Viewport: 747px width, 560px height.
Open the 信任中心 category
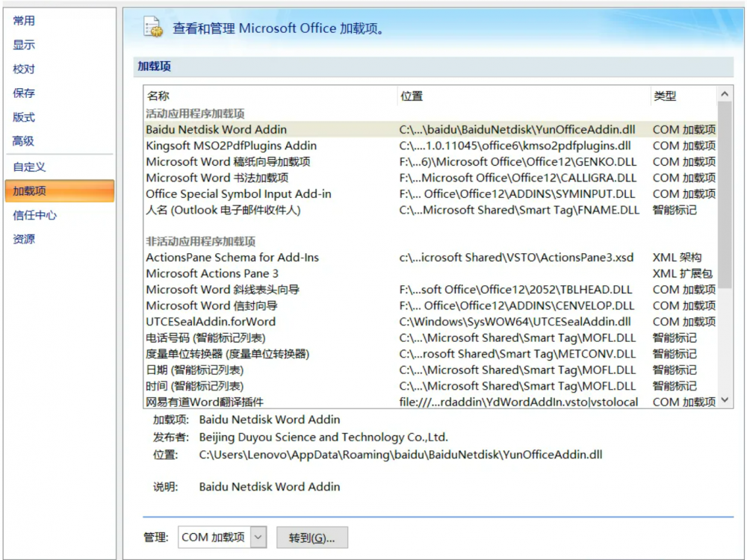[x=35, y=215]
